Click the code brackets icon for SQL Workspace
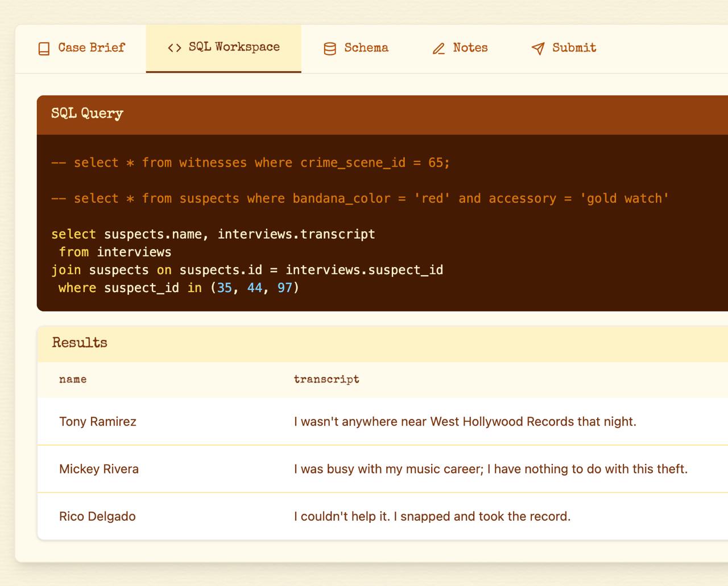Image resolution: width=728 pixels, height=586 pixels. [x=175, y=48]
